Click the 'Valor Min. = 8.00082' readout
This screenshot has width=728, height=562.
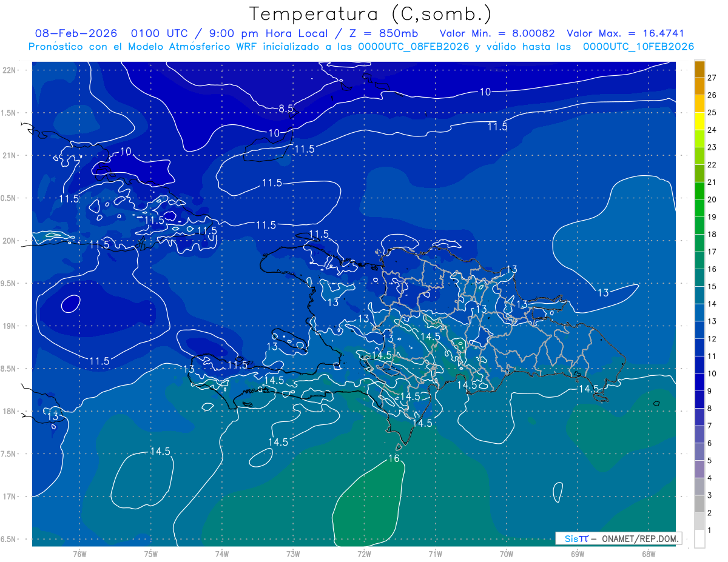pyautogui.click(x=496, y=33)
